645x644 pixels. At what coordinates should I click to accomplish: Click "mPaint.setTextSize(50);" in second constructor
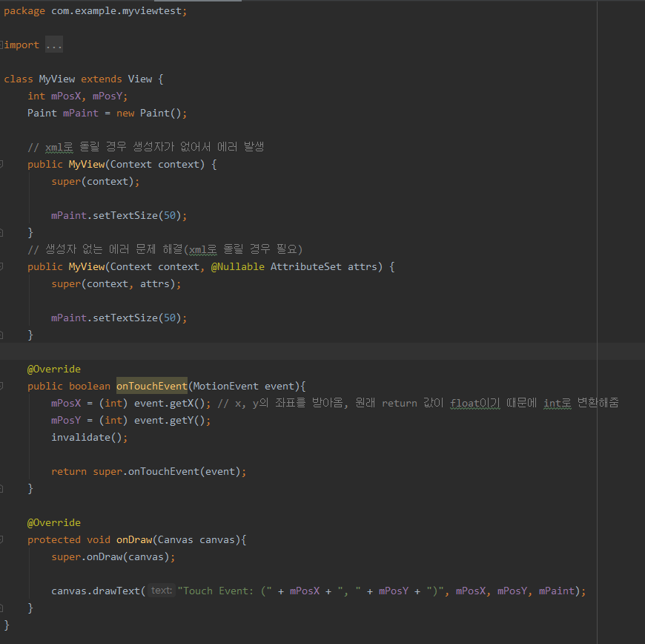[x=119, y=318]
